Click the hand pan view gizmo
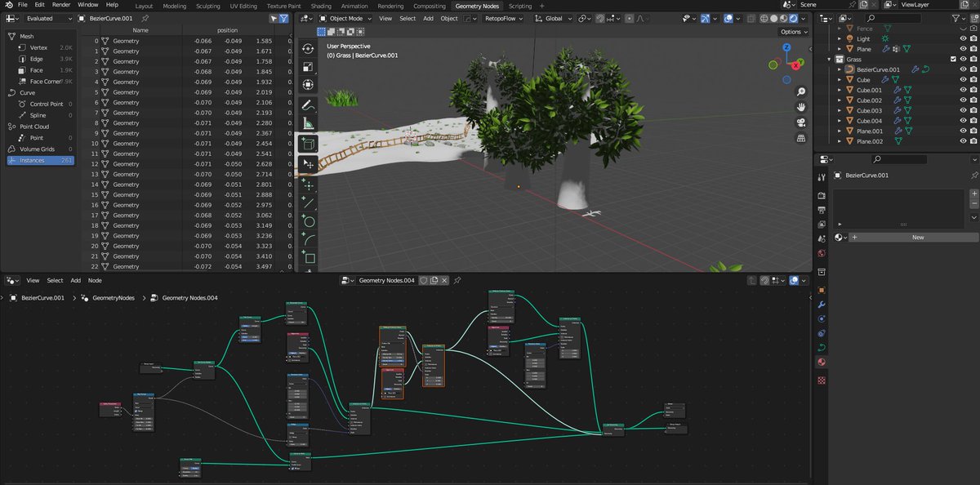Screen dimensions: 980x485 point(801,107)
